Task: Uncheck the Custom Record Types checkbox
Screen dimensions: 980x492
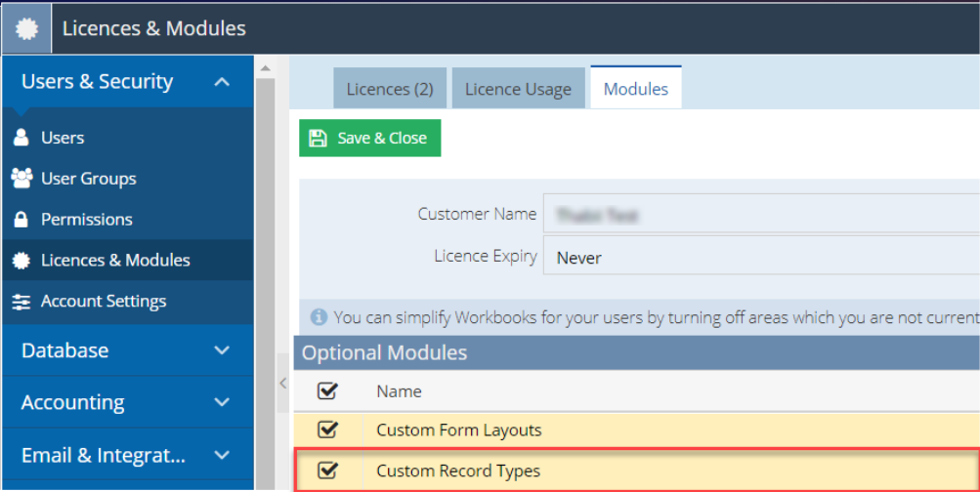Action: pos(327,471)
